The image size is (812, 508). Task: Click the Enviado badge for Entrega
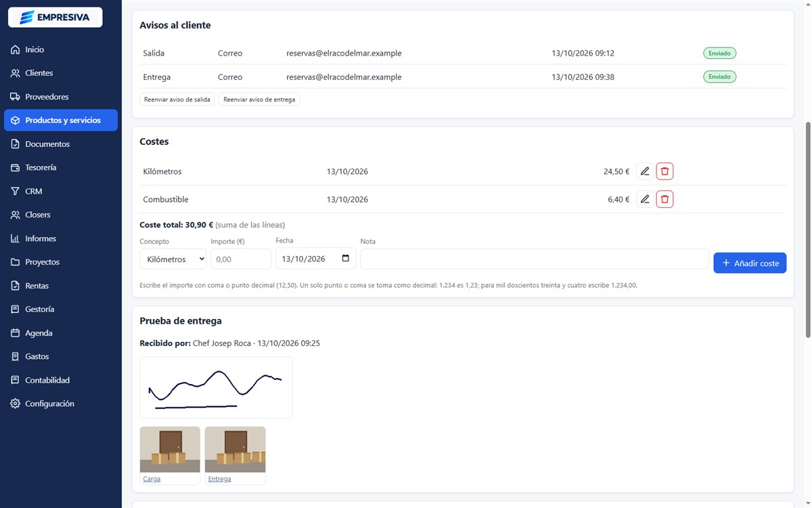point(719,77)
